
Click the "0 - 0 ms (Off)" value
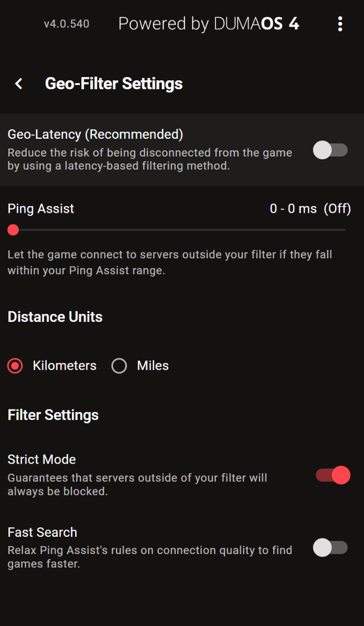[x=310, y=209]
